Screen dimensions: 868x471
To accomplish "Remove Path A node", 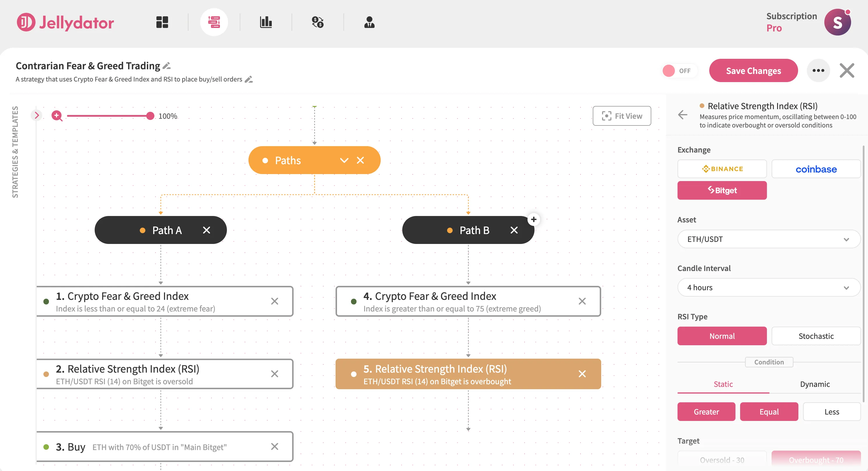I will pos(207,230).
